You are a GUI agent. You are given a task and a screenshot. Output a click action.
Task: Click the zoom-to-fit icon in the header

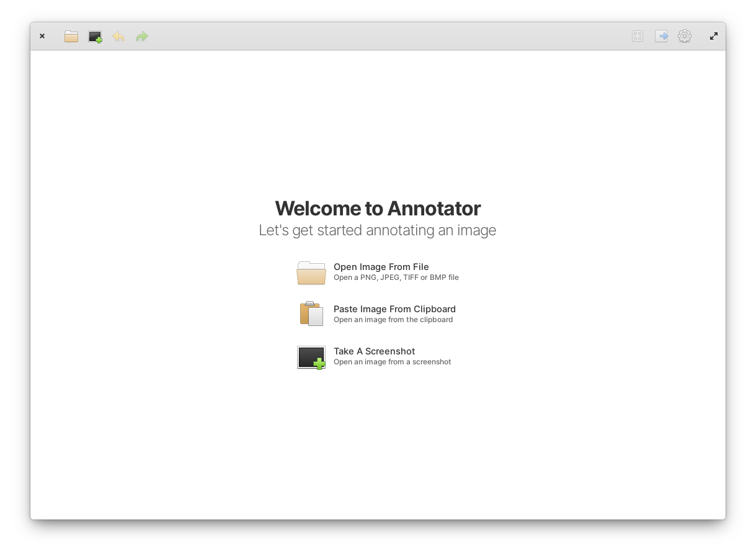click(638, 37)
